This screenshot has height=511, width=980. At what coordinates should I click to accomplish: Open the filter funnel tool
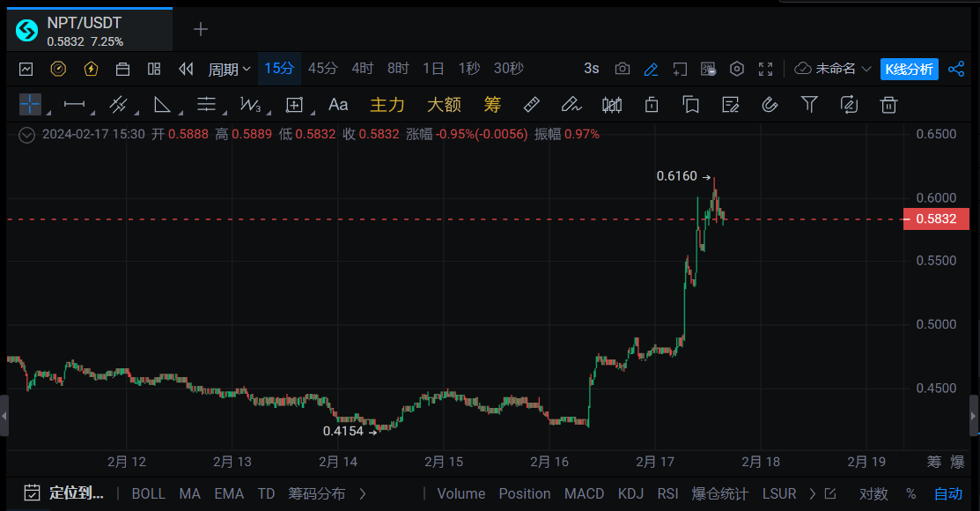click(809, 105)
